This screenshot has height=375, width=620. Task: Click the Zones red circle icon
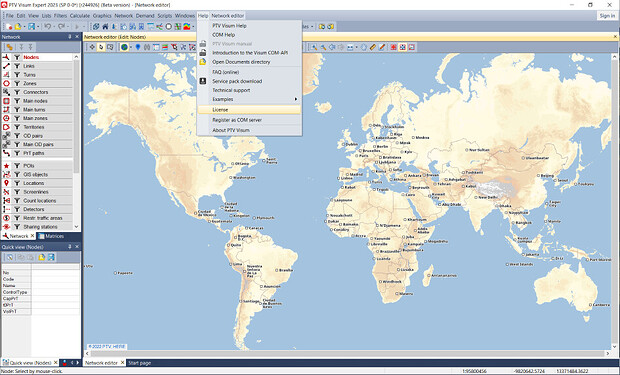[x=6, y=83]
